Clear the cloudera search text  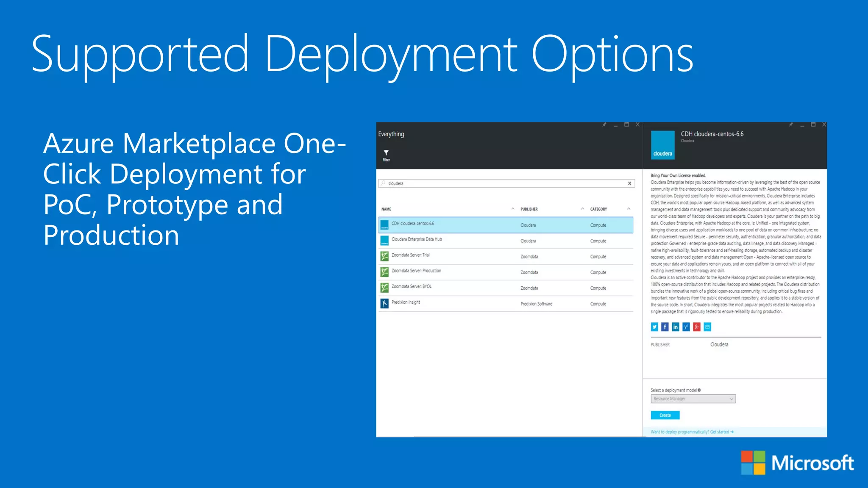point(629,183)
